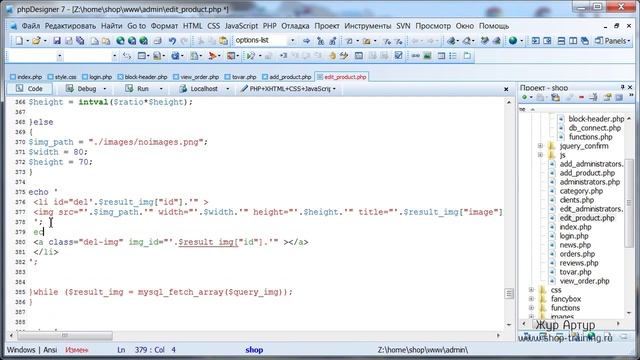Click the run debug play icon in second toolbar
Viewport: 640px width, 360px height.
point(251,56)
